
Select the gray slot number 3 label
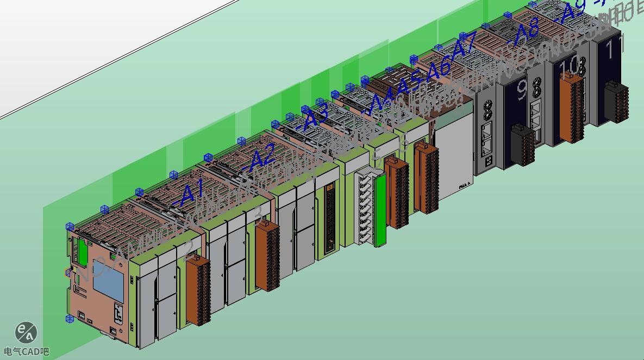(x=258, y=216)
